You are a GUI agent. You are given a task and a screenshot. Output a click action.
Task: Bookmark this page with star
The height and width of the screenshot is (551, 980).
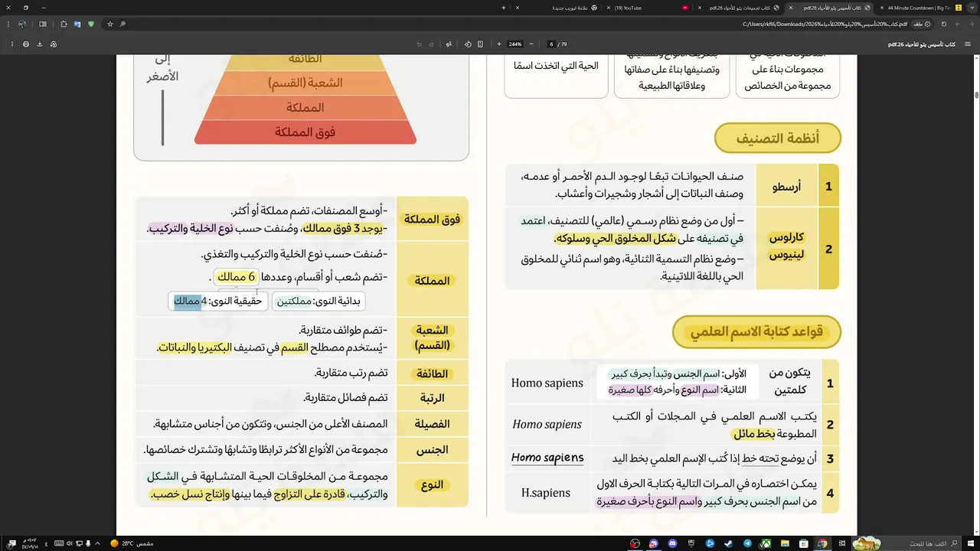[x=110, y=24]
